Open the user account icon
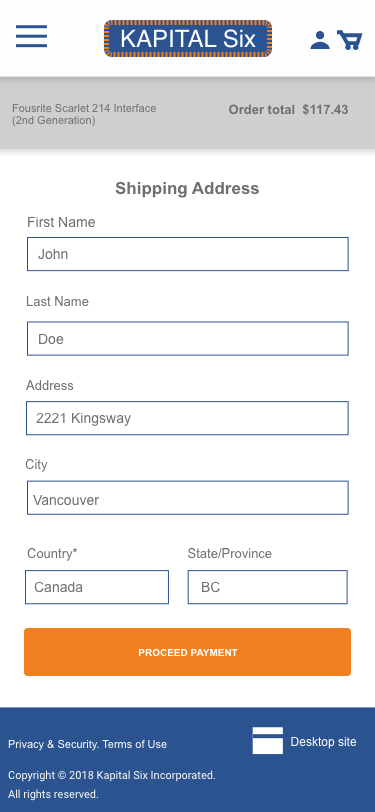375x812 pixels. coord(320,40)
